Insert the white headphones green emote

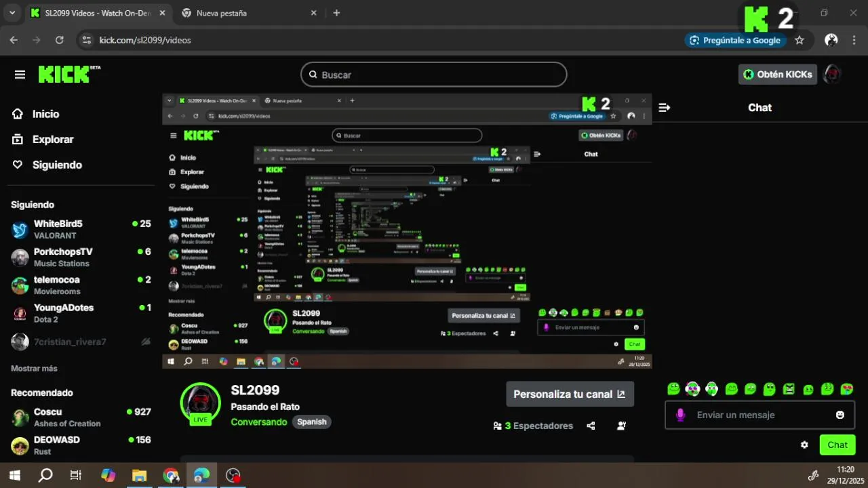click(x=711, y=388)
